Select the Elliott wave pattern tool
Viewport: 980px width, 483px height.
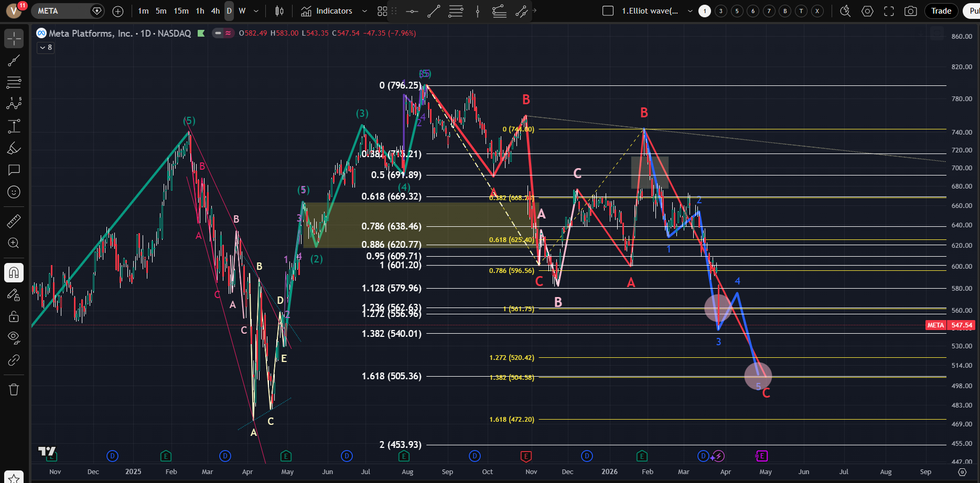[14, 104]
